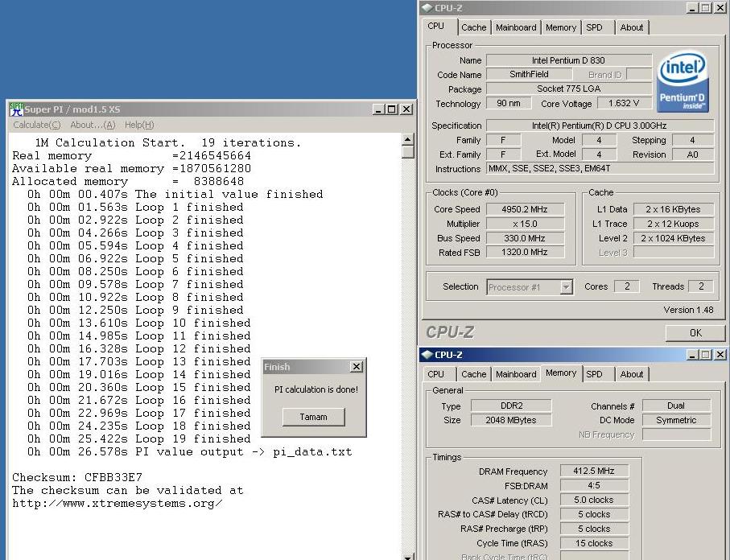Switch to Mainboard tab in top CPU-Z
Viewport: 730px width, 560px height.
516,27
